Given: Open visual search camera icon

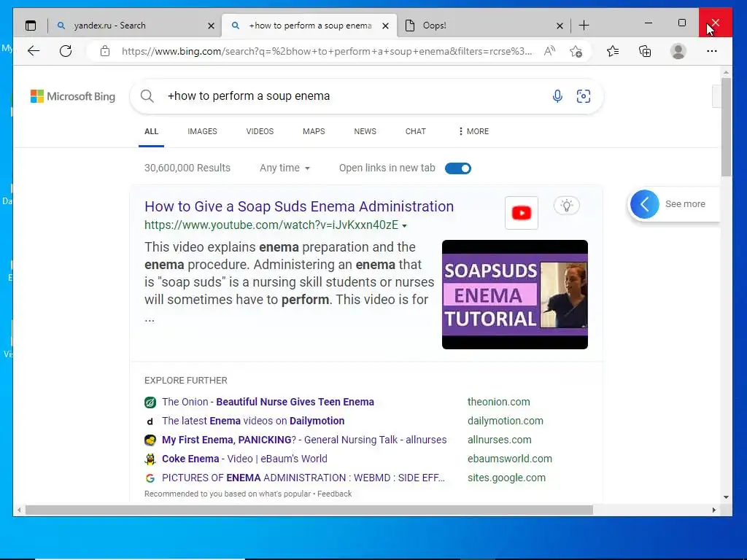Looking at the screenshot, I should click(583, 96).
